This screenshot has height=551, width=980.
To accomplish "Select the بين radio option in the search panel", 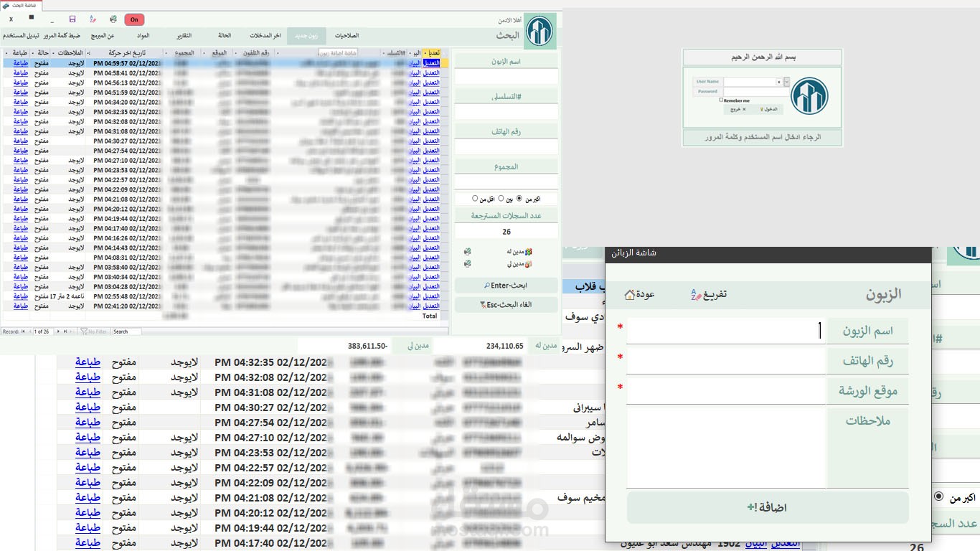I will click(500, 198).
